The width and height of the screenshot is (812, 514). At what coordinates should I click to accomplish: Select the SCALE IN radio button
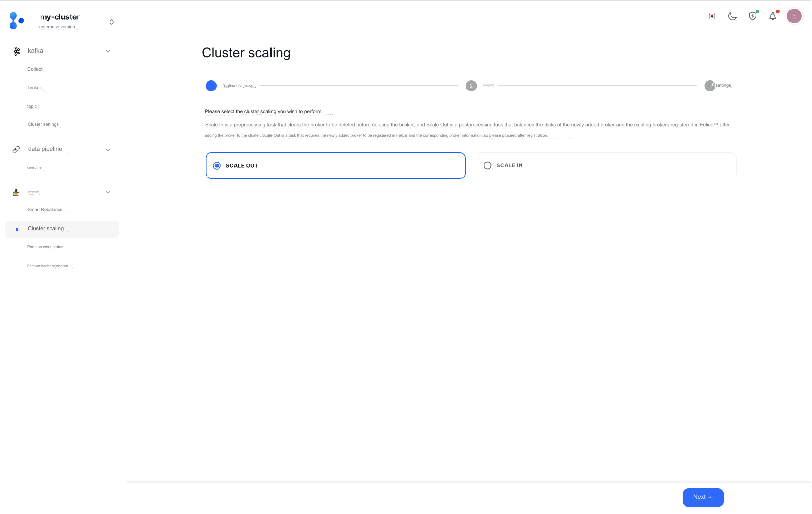[x=487, y=165]
